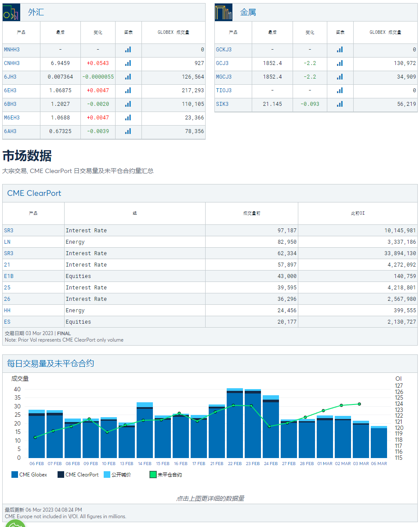Click the 点击上图更详细的数据量 caption
Image resolution: width=420 pixels, height=527 pixels.
(210, 498)
